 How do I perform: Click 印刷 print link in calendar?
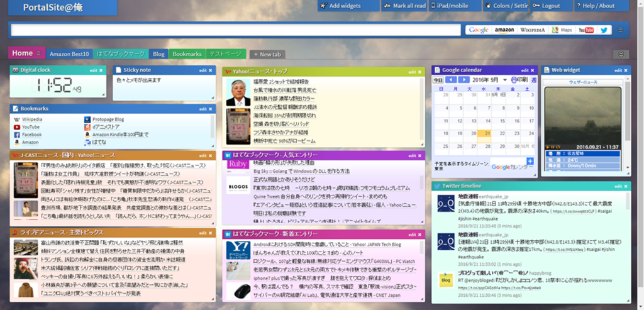point(519,80)
